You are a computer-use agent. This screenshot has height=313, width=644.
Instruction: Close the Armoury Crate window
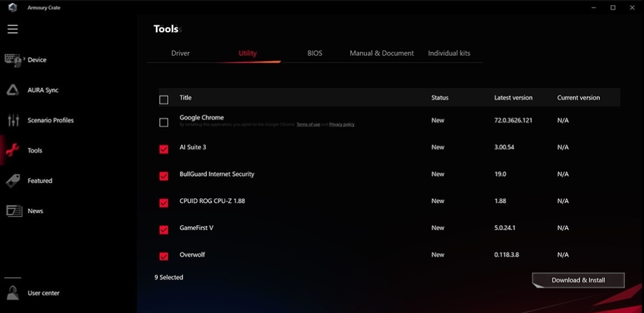tap(632, 8)
